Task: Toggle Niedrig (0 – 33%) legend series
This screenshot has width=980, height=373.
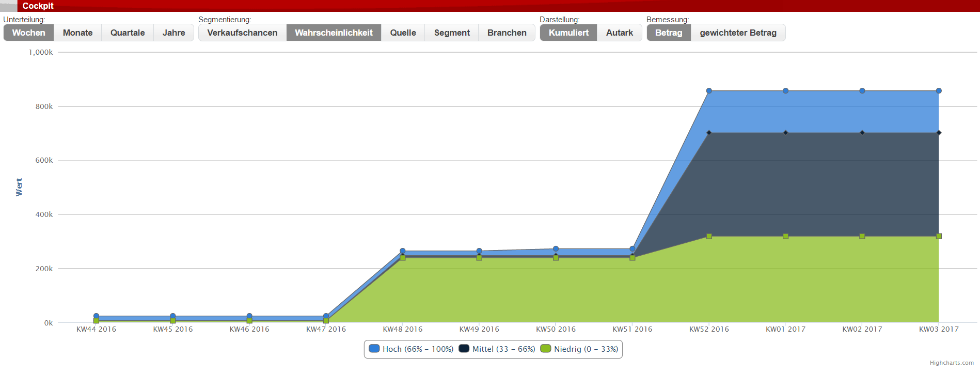Action: pos(579,349)
